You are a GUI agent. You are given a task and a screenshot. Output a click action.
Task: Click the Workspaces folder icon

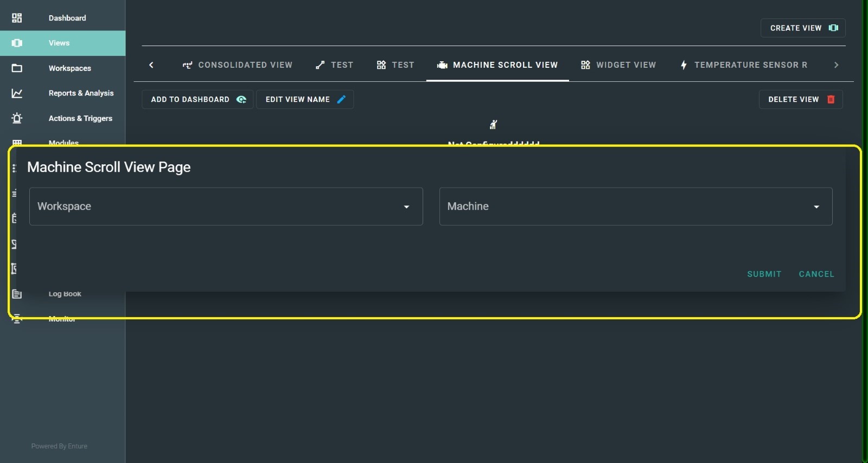[17, 68]
